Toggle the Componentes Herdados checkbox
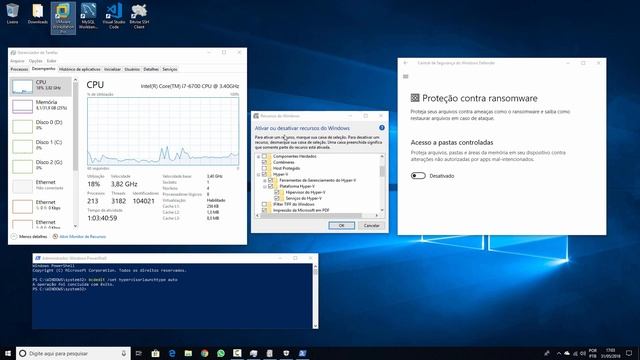 click(x=264, y=156)
